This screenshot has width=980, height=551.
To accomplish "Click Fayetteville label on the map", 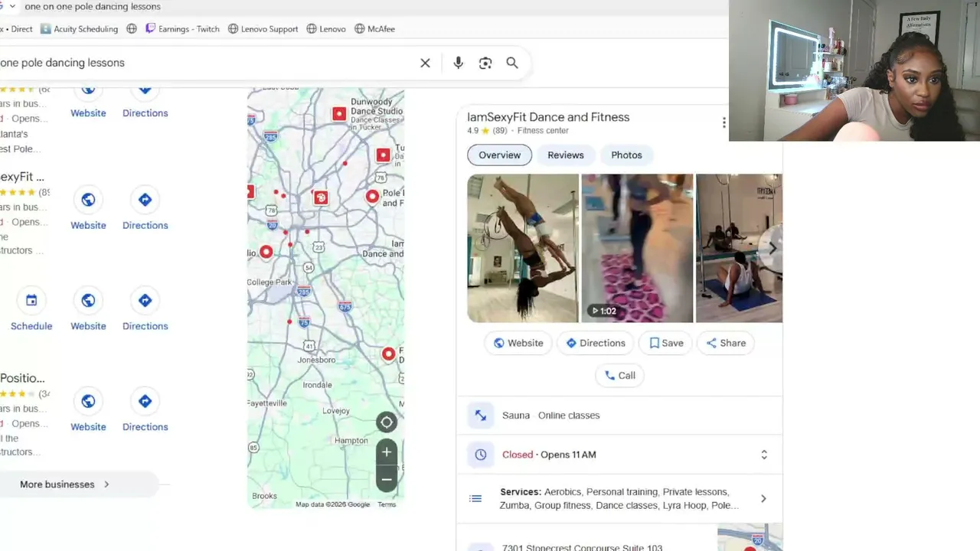I will (267, 403).
